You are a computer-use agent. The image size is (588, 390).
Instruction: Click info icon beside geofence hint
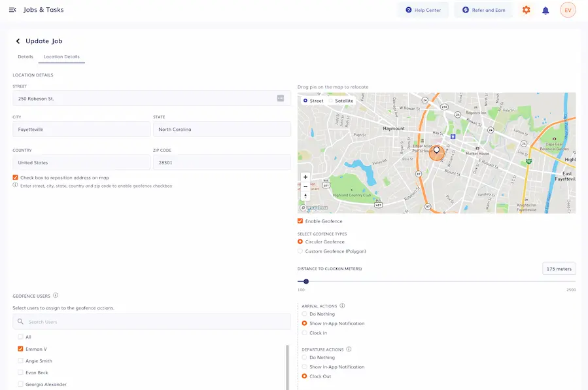click(x=15, y=185)
